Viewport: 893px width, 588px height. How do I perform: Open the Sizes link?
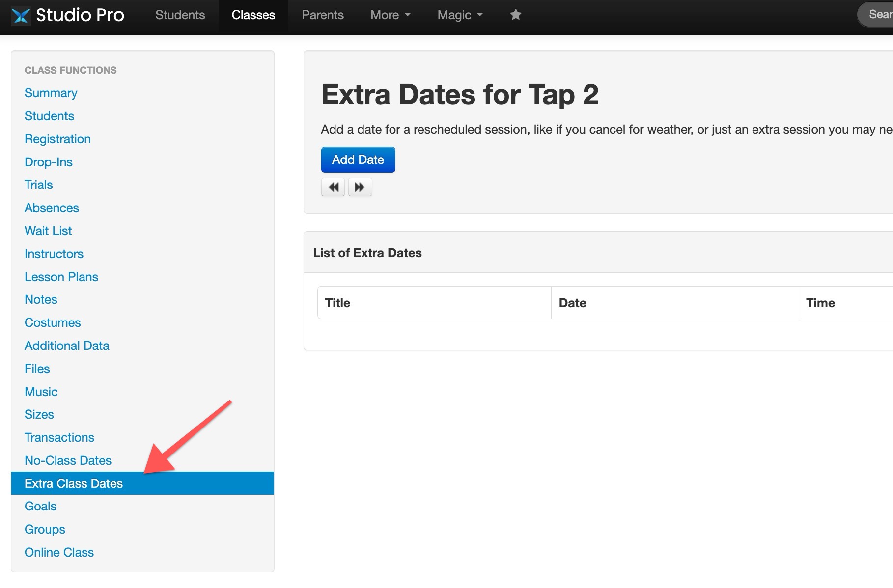click(x=39, y=414)
